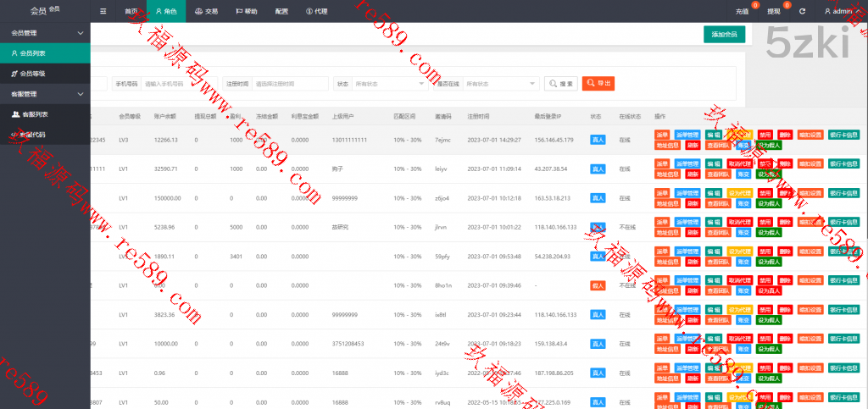Screen dimensions: 868x409
Task: Open the 提现 withdrawal notification
Action: (774, 11)
